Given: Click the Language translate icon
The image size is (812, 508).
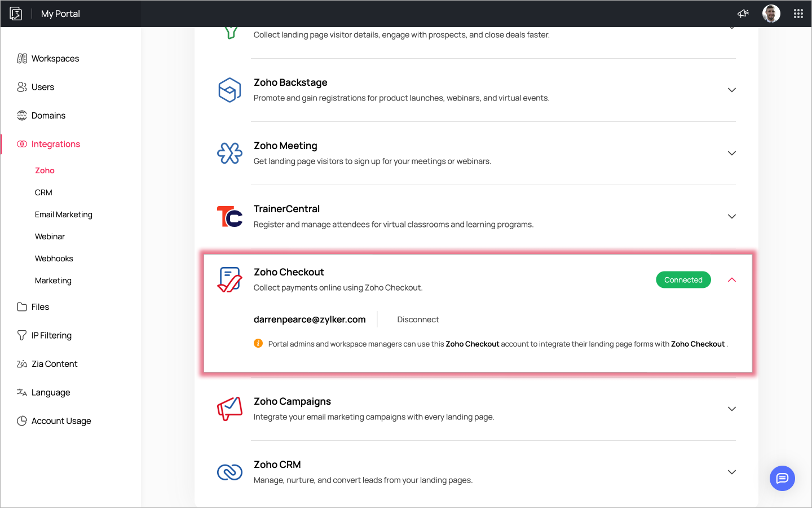Looking at the screenshot, I should point(22,392).
